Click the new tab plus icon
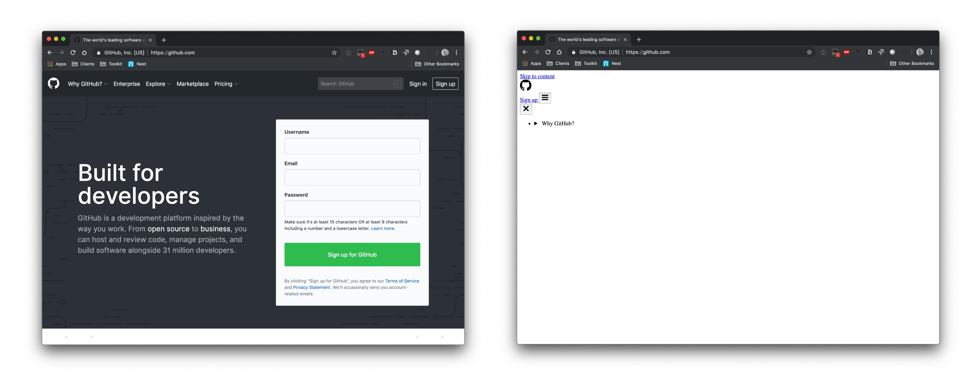This screenshot has height=383, width=980. pyautogui.click(x=165, y=39)
